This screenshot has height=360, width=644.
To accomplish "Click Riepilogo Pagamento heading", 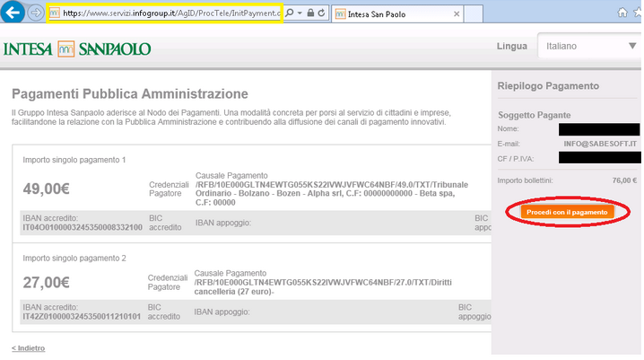I will pos(548,86).
